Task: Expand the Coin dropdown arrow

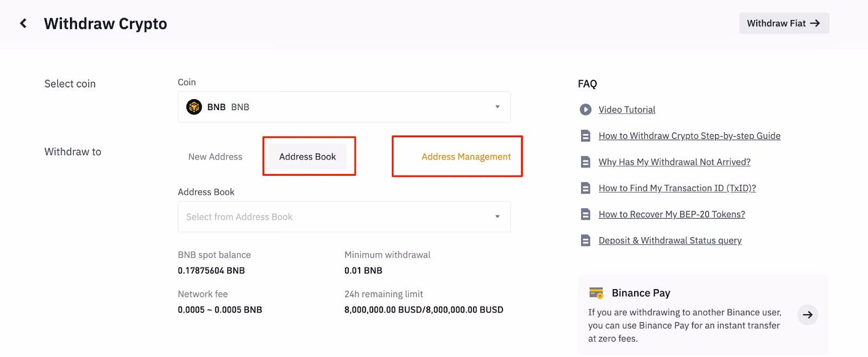Action: [497, 107]
